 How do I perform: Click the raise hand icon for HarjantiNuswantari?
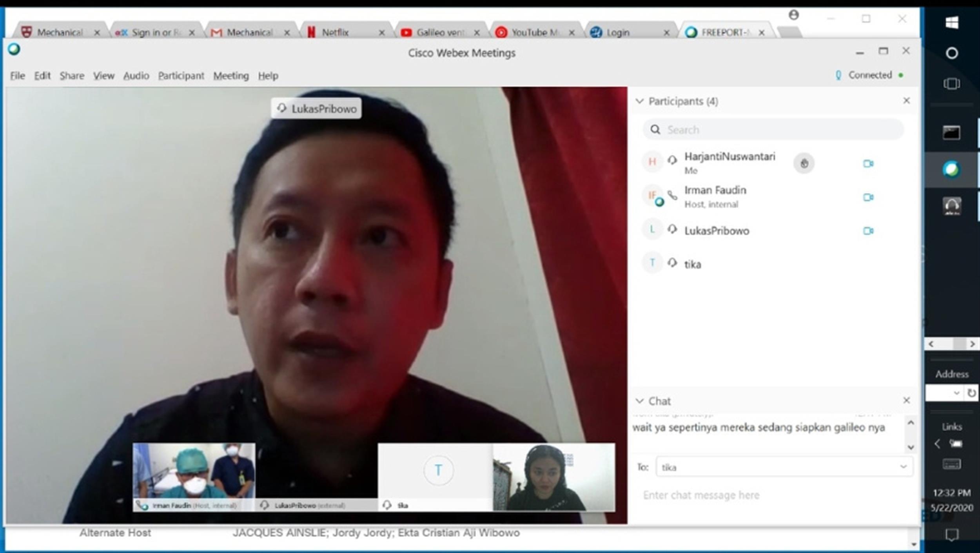(804, 163)
